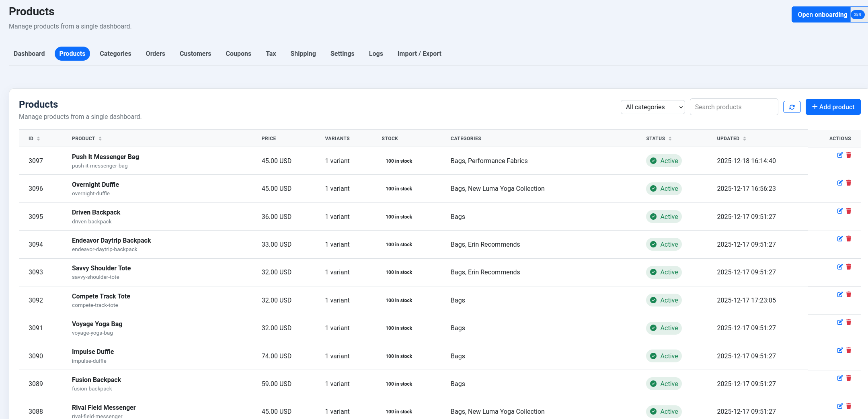
Task: Go to the Shipping tab
Action: [x=303, y=53]
